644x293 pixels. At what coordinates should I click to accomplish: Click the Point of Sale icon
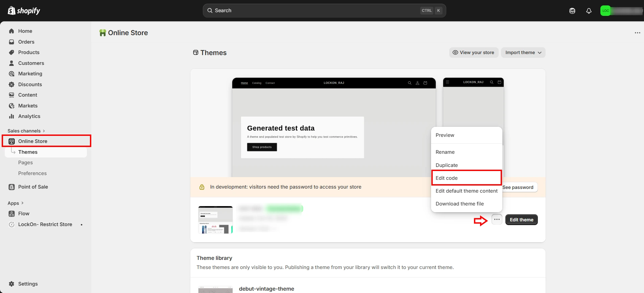(11, 187)
